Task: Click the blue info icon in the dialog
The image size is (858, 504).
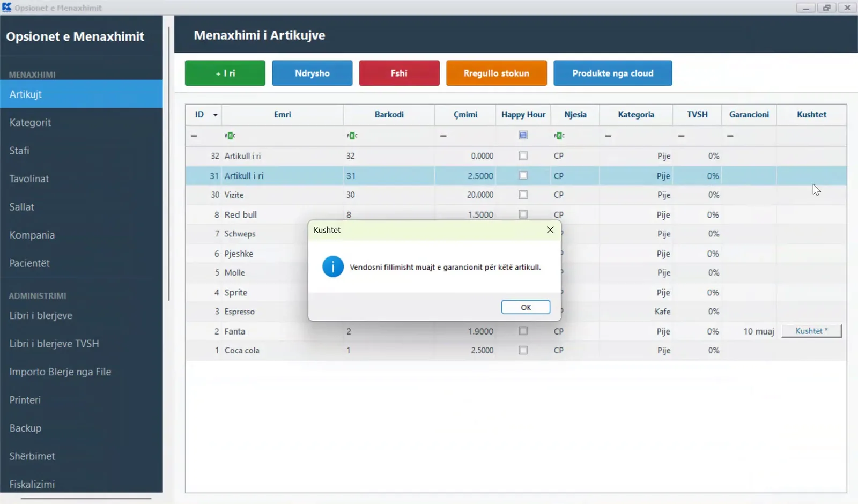Action: pos(332,266)
